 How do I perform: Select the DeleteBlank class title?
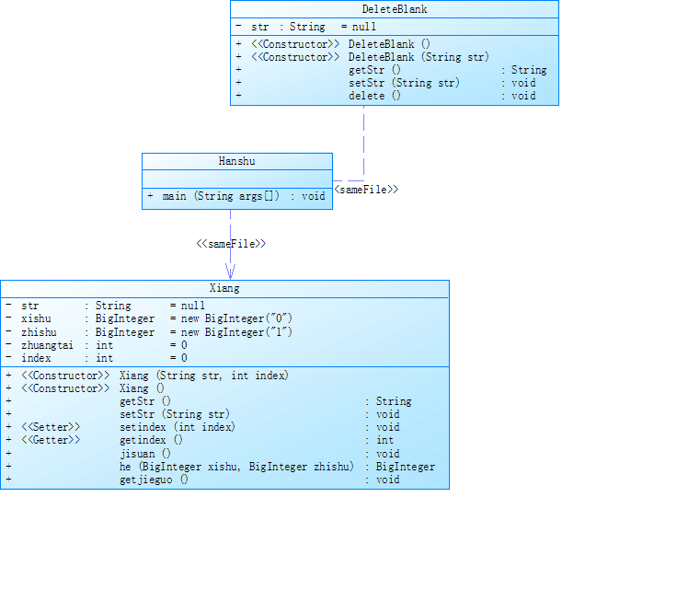point(395,9)
